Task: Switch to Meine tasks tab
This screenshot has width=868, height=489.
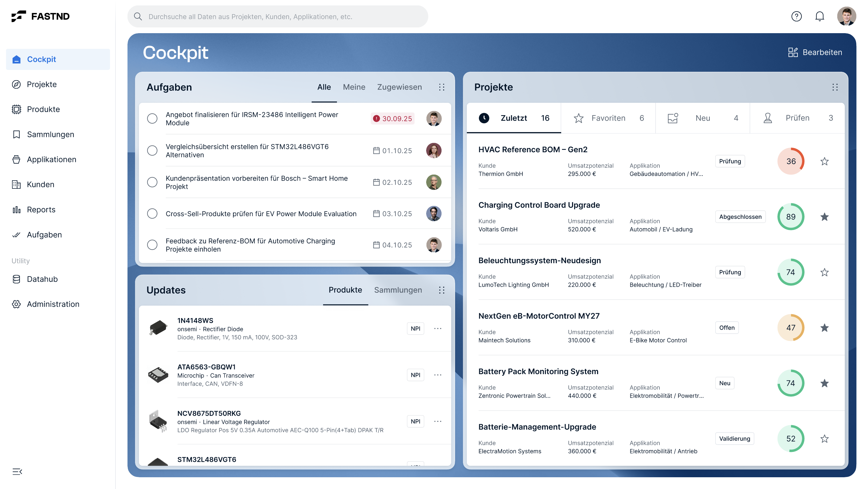Action: (354, 87)
